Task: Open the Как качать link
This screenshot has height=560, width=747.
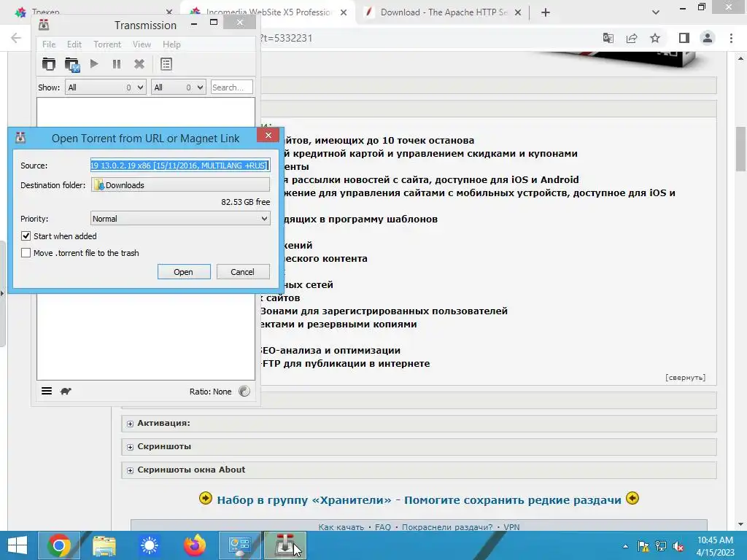Action: pos(341,527)
